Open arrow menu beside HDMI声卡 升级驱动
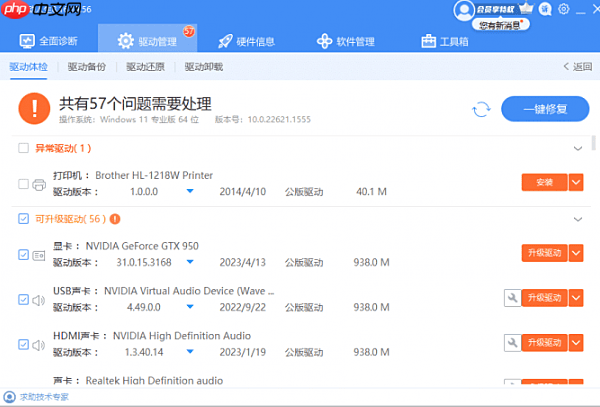Screen dimensions: 600x407 click(x=576, y=343)
